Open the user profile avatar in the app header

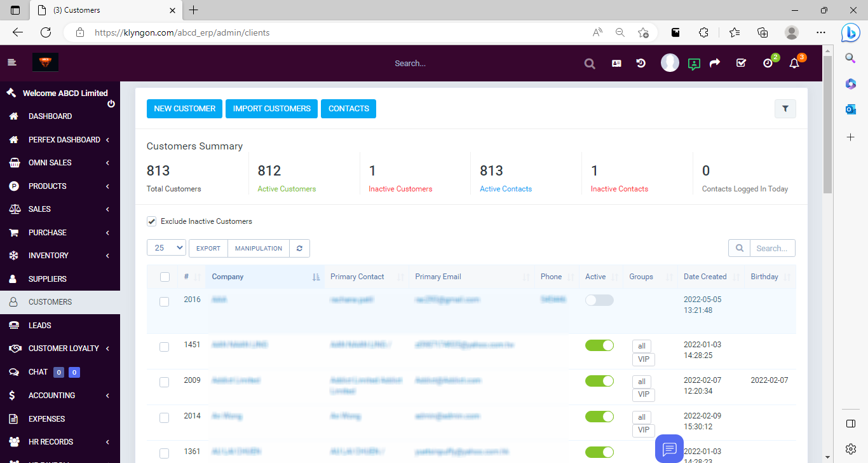670,62
